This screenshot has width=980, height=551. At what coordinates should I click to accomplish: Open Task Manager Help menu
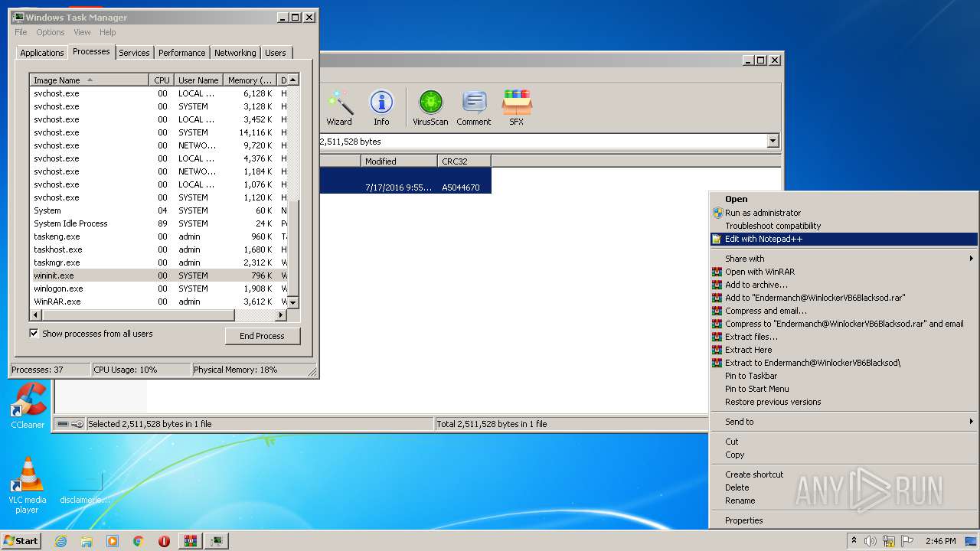[x=108, y=32]
